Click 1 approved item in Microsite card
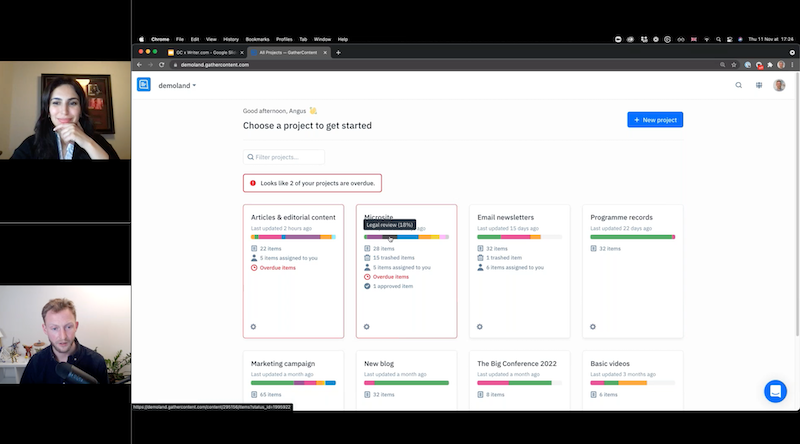Image resolution: width=800 pixels, height=444 pixels. tap(393, 286)
